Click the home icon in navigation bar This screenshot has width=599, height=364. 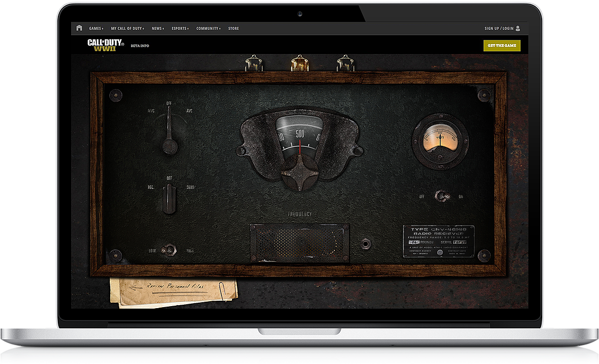79,28
